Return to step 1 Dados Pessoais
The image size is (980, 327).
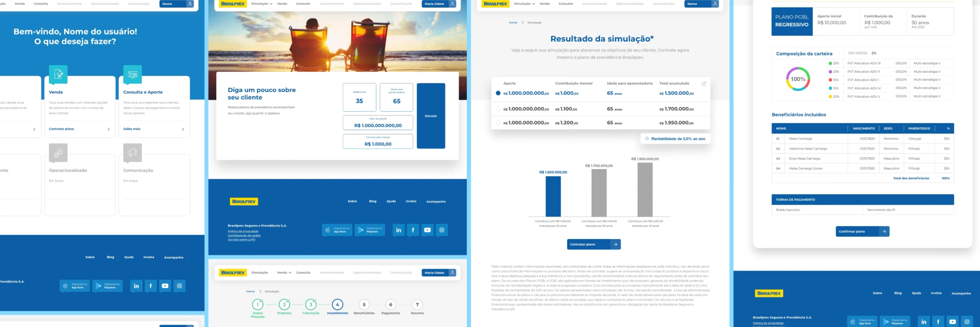pyautogui.click(x=258, y=305)
